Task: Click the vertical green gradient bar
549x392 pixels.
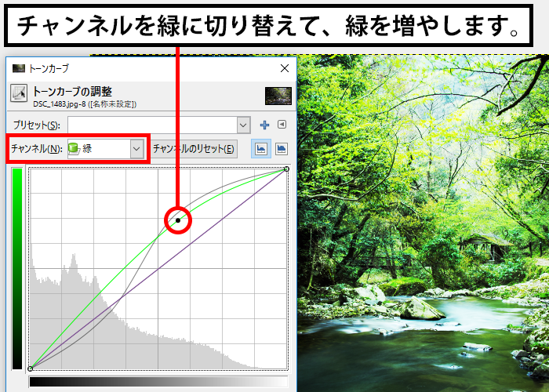Action: click(x=17, y=268)
